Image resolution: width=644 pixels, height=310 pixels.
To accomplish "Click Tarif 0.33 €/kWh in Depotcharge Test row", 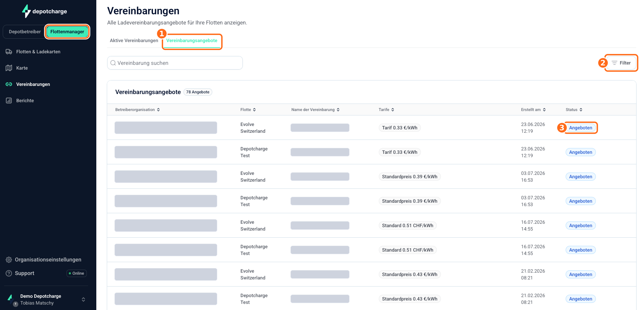I will tap(399, 152).
